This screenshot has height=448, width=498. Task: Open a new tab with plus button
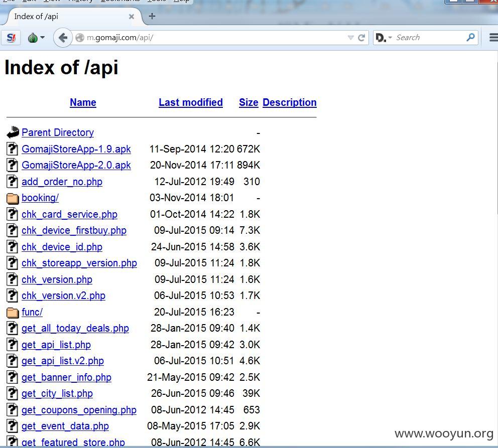[152, 16]
